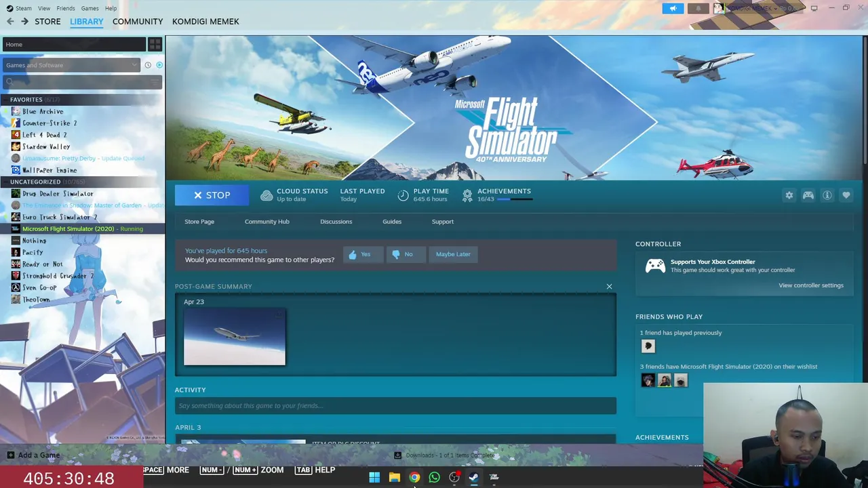The image size is (868, 488).
Task: Choose Maybe Later for recommendation
Action: (x=453, y=254)
